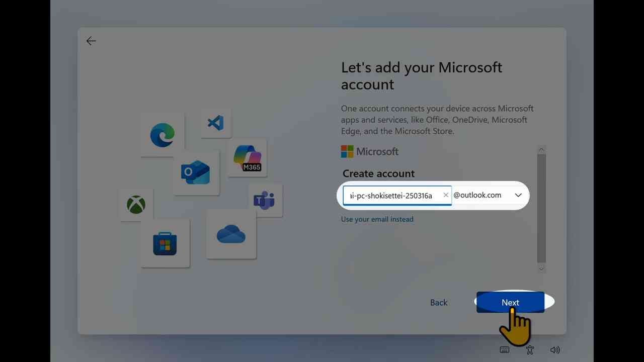Click the Outlook icon tile
The height and width of the screenshot is (362, 644).
196,172
